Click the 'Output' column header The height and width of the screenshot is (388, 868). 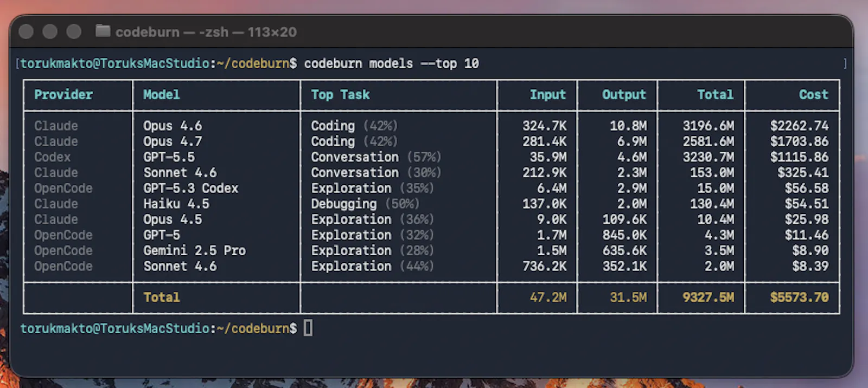pos(624,95)
